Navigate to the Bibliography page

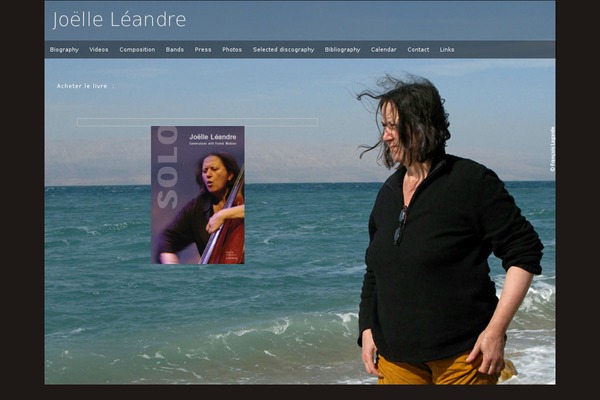(x=342, y=49)
